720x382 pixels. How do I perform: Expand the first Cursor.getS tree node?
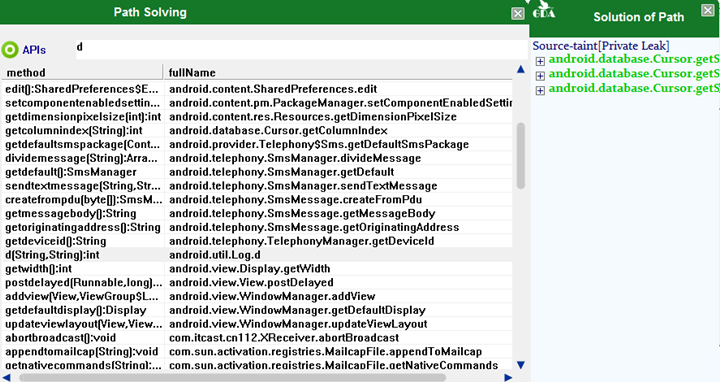click(540, 61)
